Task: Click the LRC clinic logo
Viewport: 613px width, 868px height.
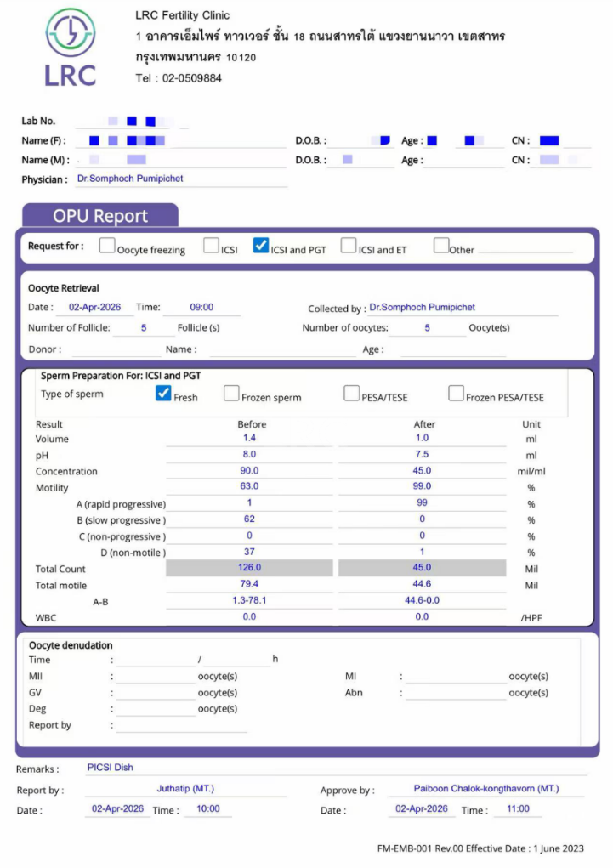Action: (x=71, y=47)
